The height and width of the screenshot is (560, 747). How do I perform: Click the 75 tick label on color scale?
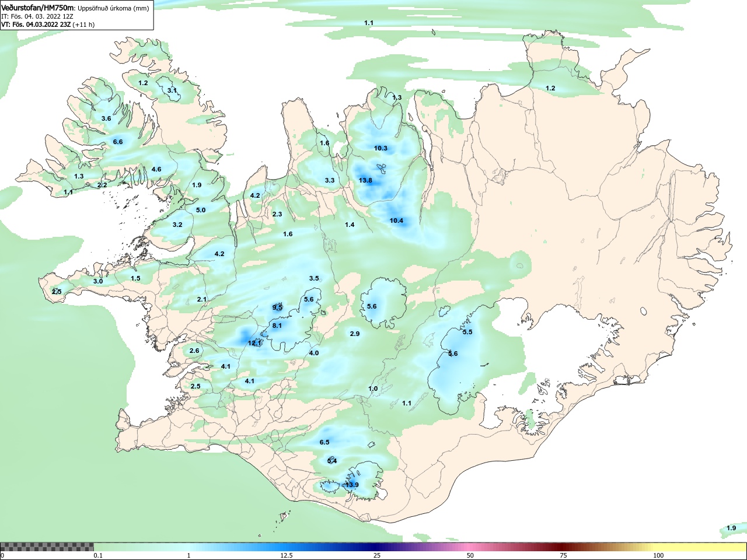coord(563,555)
